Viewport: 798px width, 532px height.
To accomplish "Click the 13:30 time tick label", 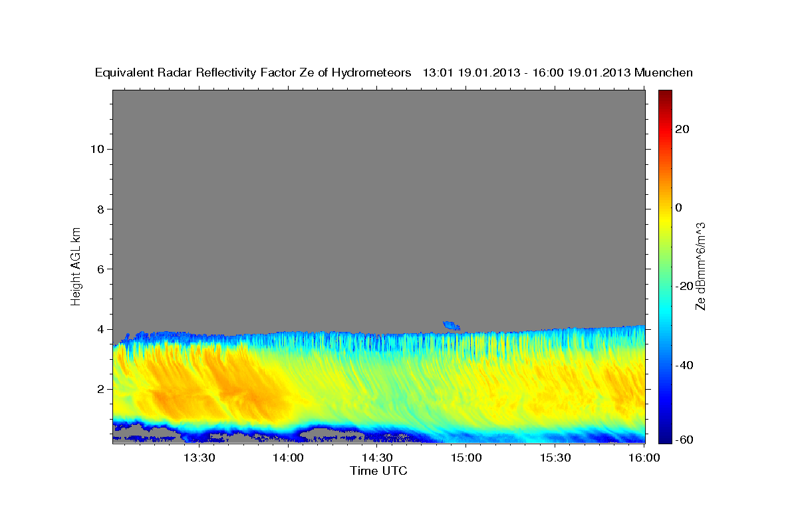I will click(199, 458).
